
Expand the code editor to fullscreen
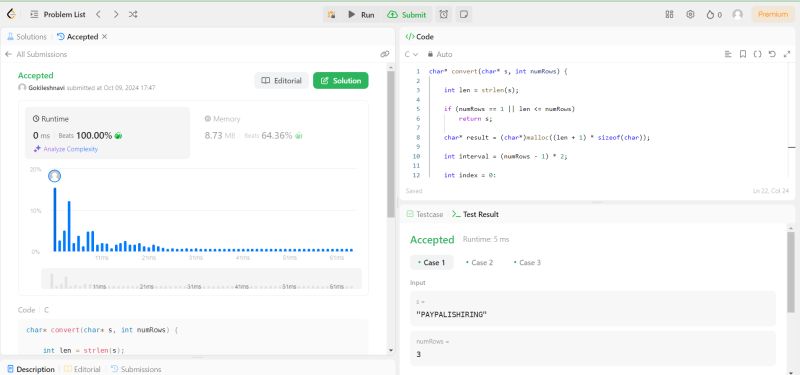click(786, 54)
